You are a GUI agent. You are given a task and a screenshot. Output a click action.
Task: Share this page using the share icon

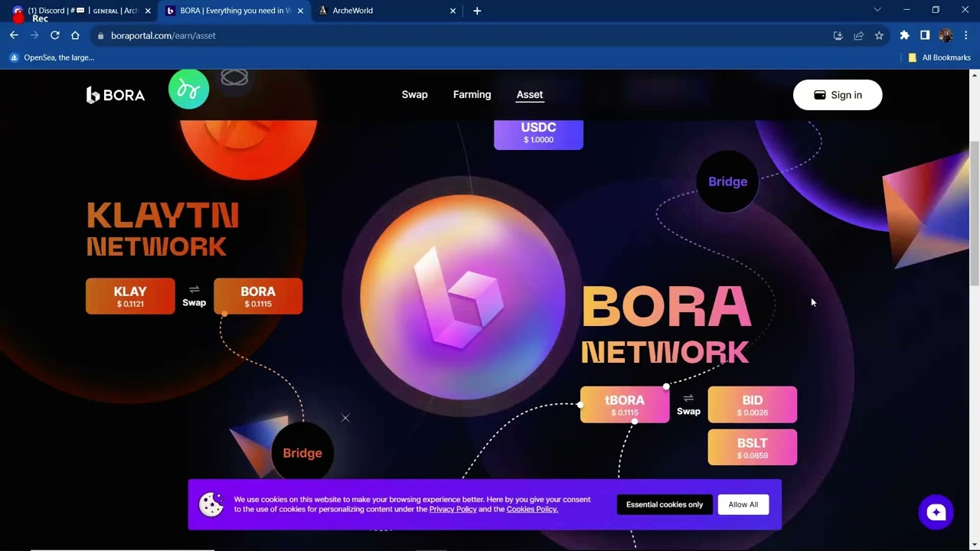tap(858, 35)
